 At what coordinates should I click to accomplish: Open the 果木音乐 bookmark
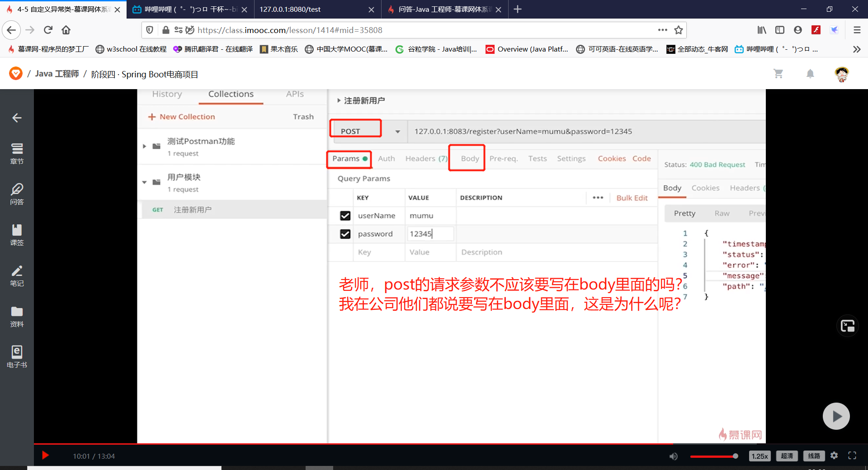pyautogui.click(x=279, y=49)
